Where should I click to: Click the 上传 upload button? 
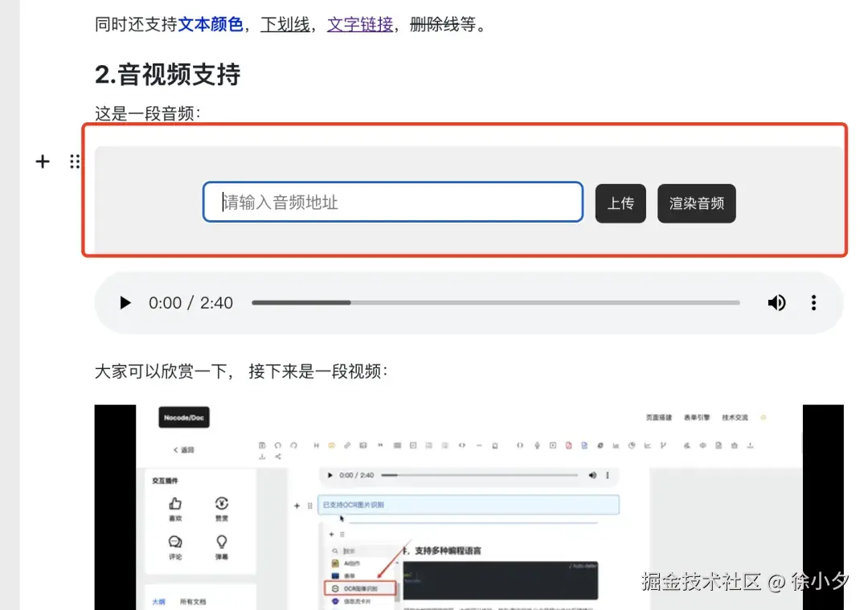(620, 203)
